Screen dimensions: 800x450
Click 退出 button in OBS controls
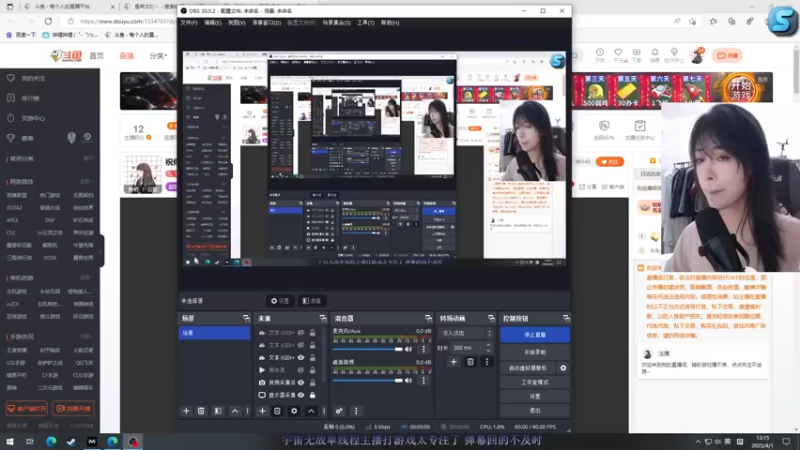(x=535, y=411)
